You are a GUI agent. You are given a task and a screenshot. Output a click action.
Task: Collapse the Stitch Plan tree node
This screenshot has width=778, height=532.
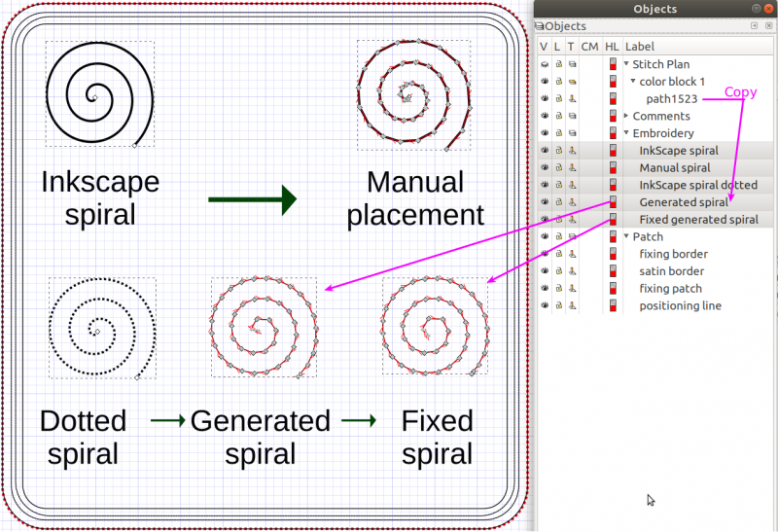tap(627, 64)
